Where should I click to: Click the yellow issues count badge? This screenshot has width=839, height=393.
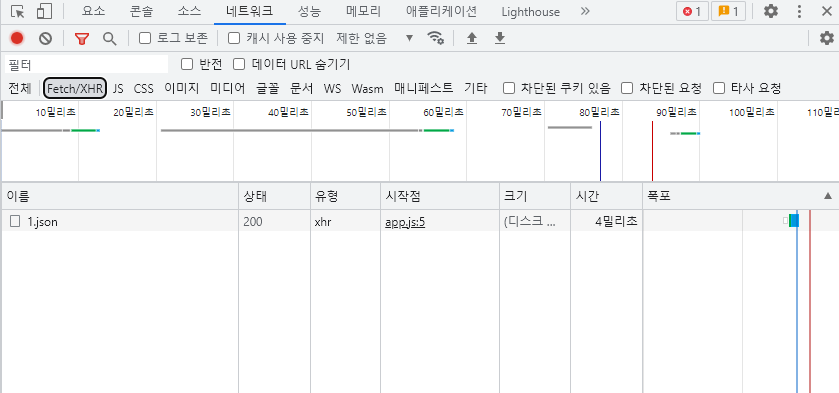click(728, 11)
